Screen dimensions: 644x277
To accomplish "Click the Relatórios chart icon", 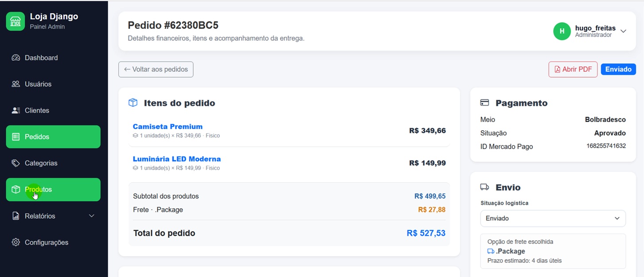I will coord(16,216).
